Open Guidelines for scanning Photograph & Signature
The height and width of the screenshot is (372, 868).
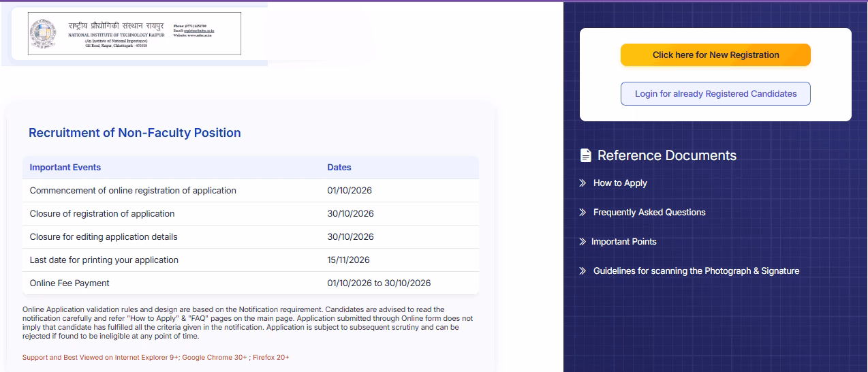pyautogui.click(x=696, y=271)
